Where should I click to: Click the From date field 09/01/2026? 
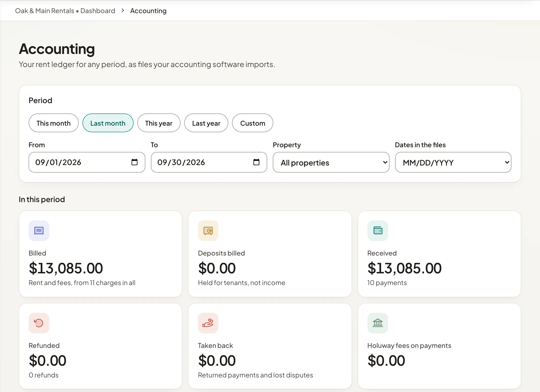[x=87, y=162]
